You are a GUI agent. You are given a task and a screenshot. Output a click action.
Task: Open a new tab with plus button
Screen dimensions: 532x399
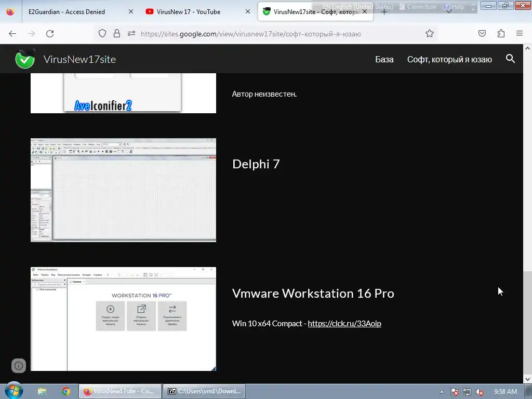coord(384,12)
